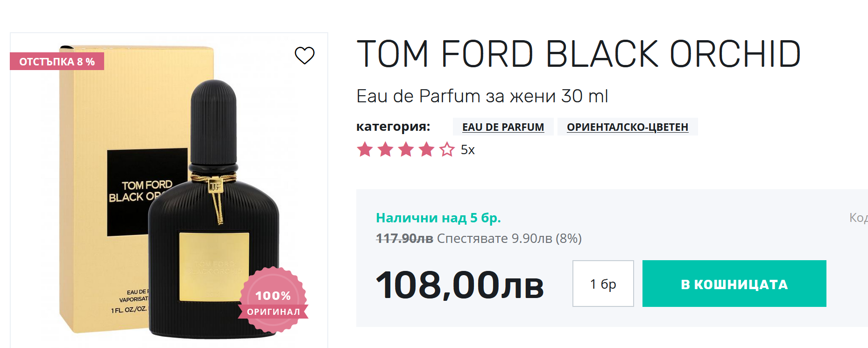Add product to favorites with heart icon

click(x=304, y=56)
